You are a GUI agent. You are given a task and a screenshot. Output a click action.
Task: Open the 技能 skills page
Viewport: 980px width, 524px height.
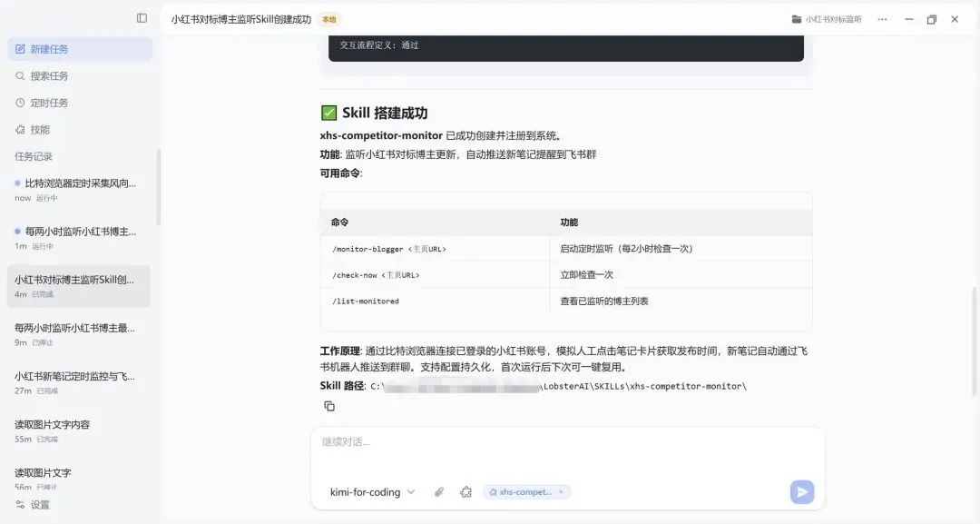click(80, 130)
